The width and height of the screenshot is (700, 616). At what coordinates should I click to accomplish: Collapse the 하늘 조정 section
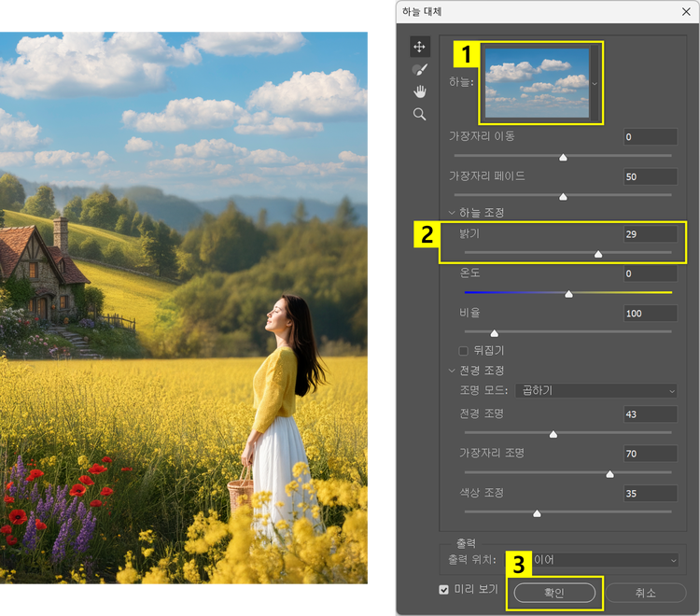click(453, 213)
